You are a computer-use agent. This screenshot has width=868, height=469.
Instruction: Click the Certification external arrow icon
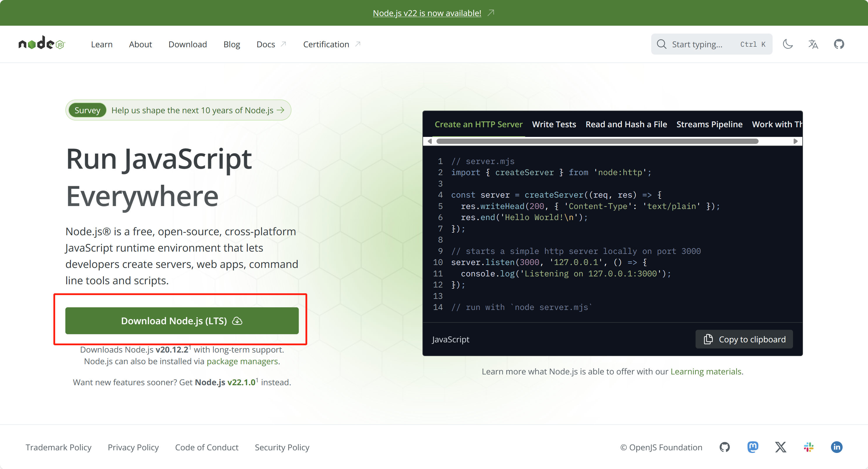click(x=357, y=44)
